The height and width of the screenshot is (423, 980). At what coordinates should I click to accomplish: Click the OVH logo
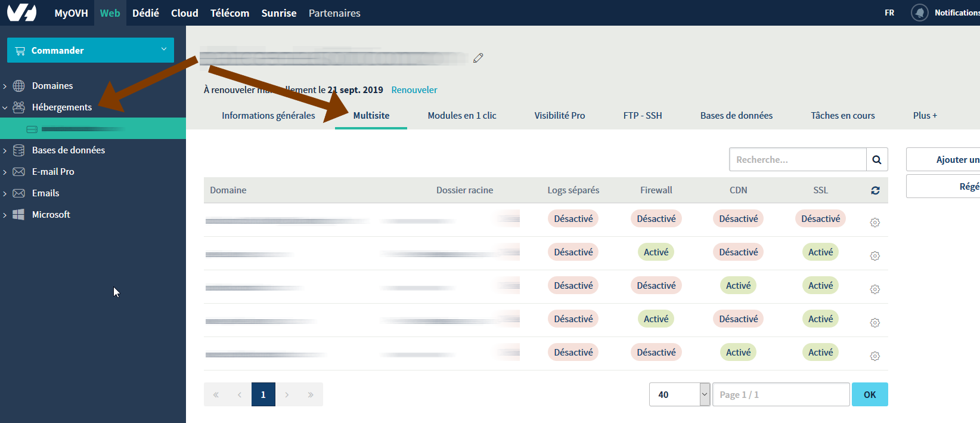pos(22,13)
